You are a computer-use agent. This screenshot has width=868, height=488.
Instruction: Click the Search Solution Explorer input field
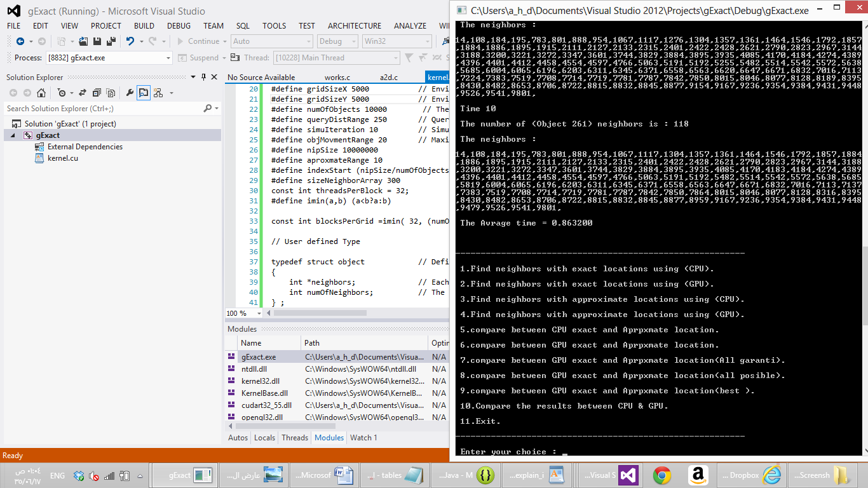point(103,109)
